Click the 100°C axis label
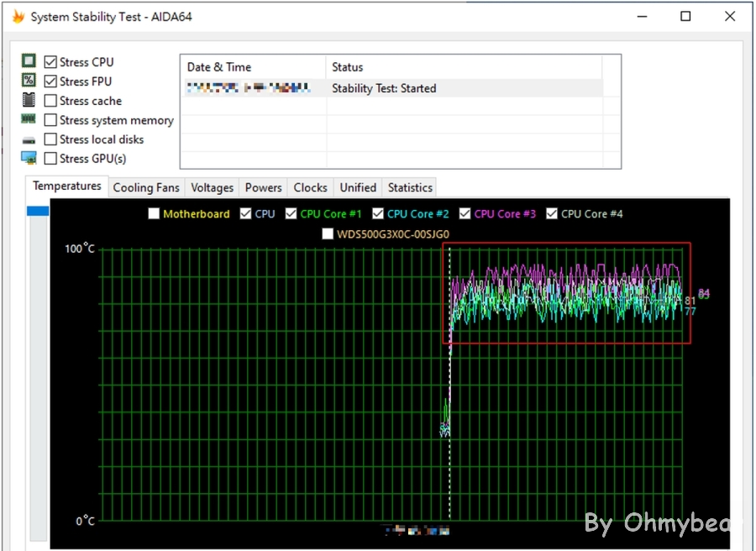The width and height of the screenshot is (756, 551). (80, 249)
